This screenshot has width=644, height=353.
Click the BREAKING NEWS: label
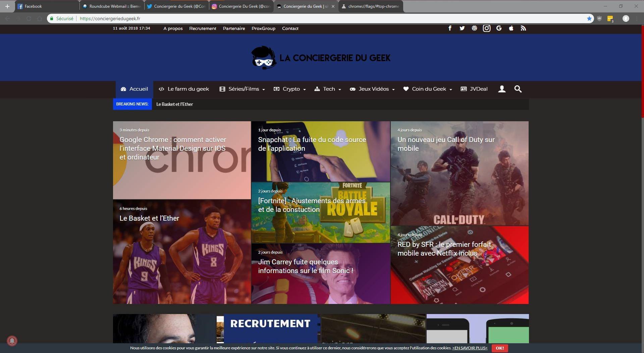click(x=132, y=104)
